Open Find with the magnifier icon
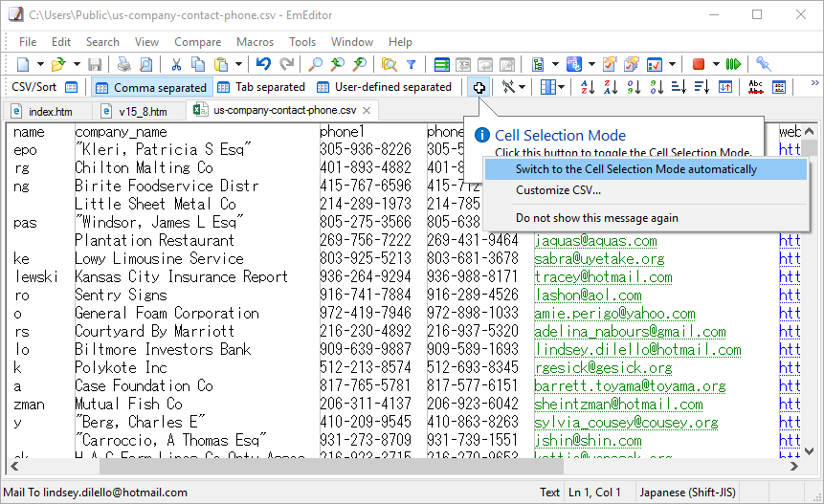Viewport: 824px width, 504px height. pyautogui.click(x=315, y=65)
